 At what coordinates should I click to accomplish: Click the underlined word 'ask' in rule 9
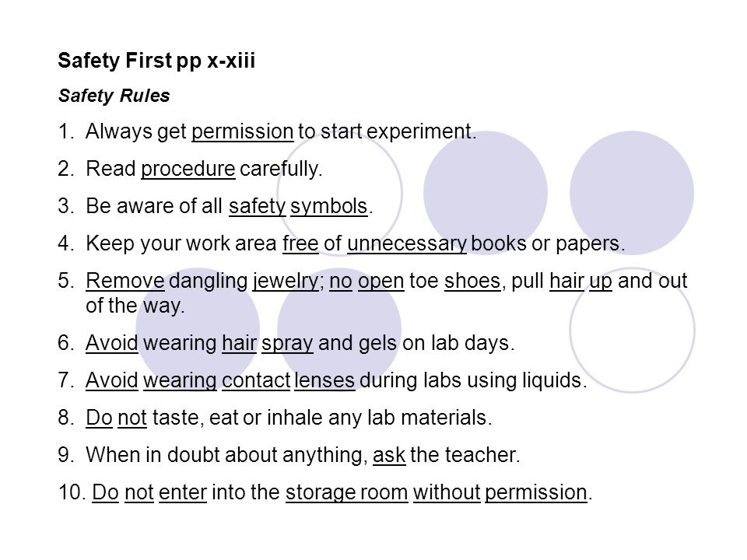pyautogui.click(x=389, y=455)
